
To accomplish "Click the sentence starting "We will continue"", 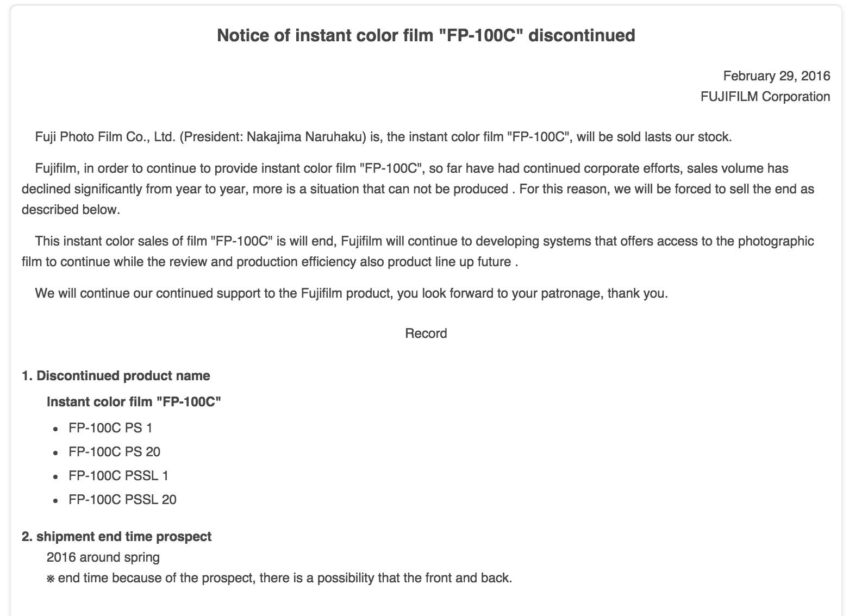I will click(x=351, y=293).
